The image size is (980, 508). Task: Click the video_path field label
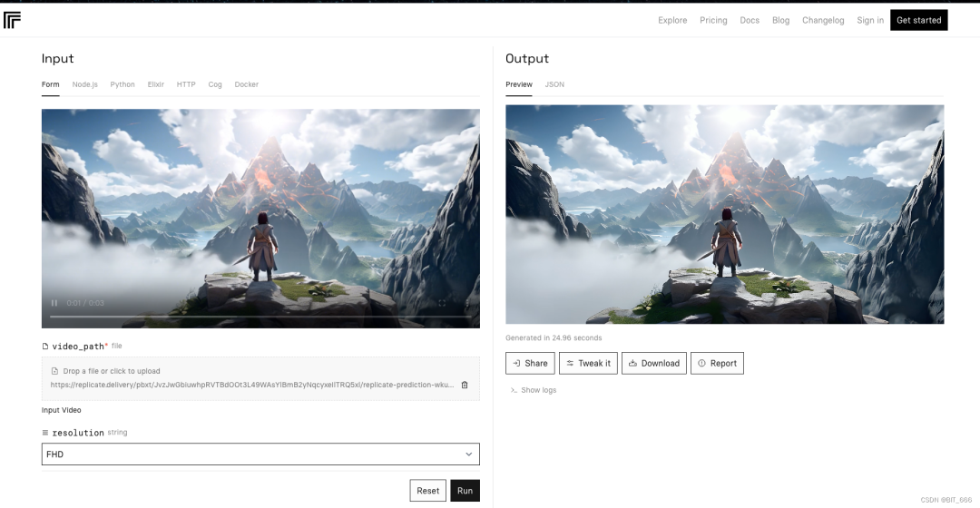pyautogui.click(x=78, y=347)
